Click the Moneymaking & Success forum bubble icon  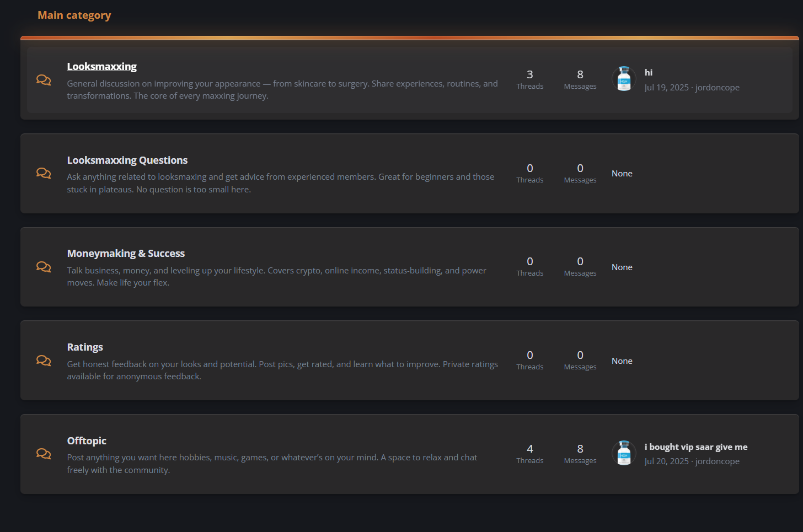click(x=44, y=267)
